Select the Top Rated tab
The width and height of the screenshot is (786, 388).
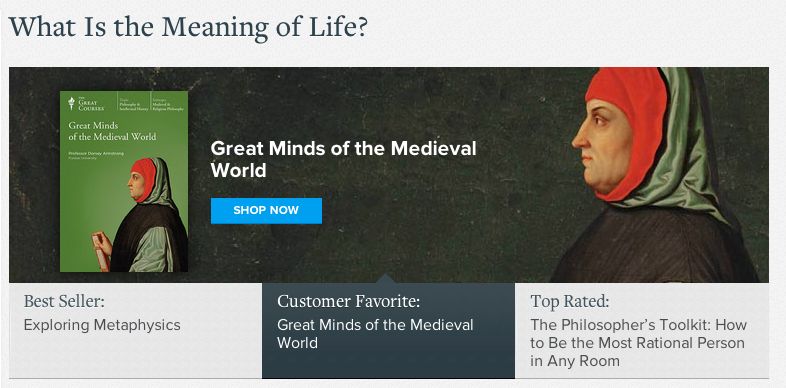coord(642,330)
